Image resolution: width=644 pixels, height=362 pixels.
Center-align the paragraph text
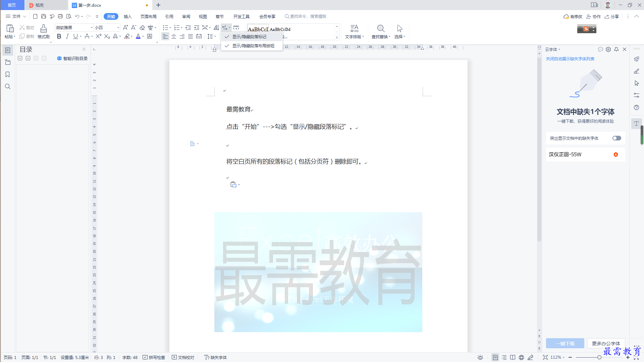(x=174, y=36)
